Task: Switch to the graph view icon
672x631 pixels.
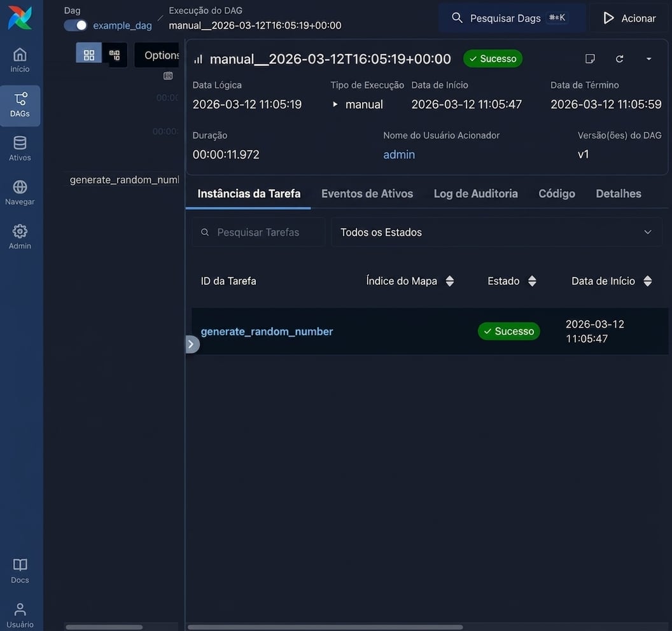Action: click(x=115, y=55)
